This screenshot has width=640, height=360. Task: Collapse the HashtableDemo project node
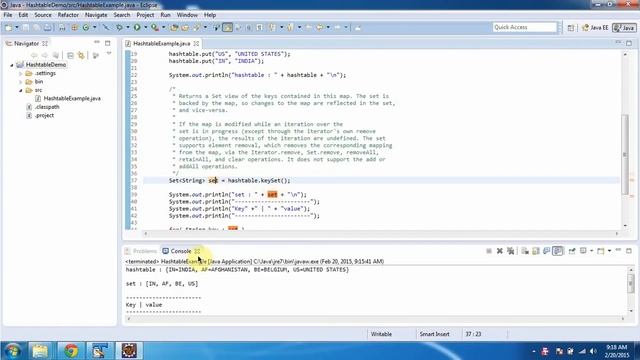(12, 65)
